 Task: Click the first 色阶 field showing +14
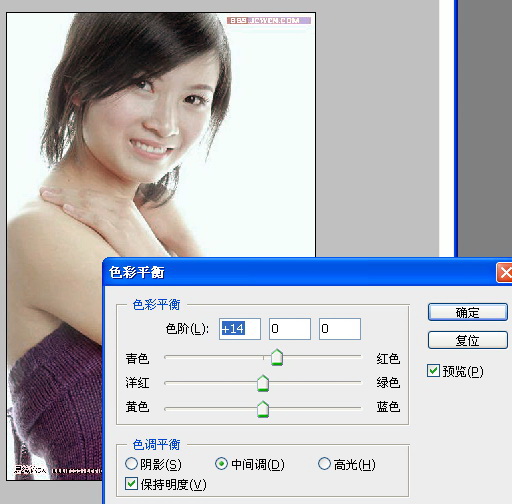click(x=240, y=329)
